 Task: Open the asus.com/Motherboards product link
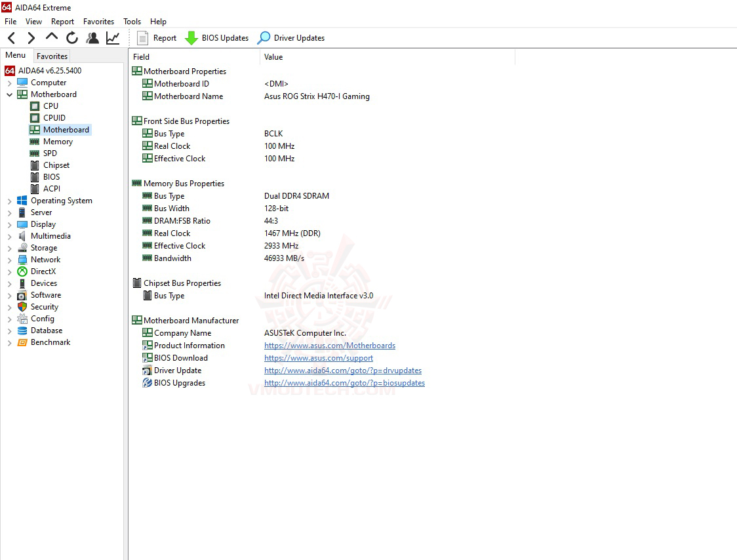coord(330,346)
